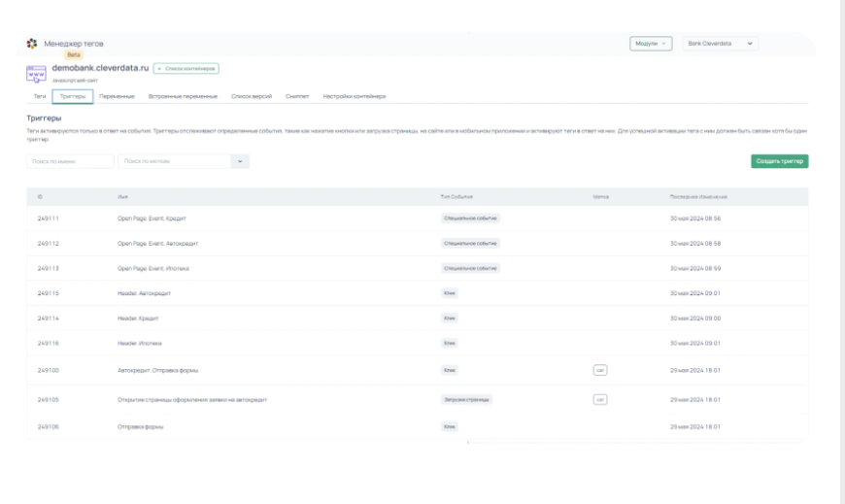The image size is (845, 504).
Task: Expand the Bank Cleverdata account selector
Action: click(x=721, y=44)
